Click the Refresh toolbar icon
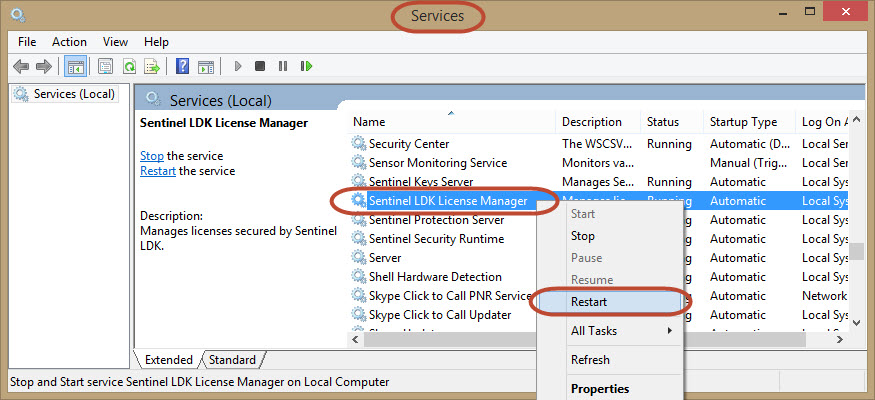 point(129,67)
